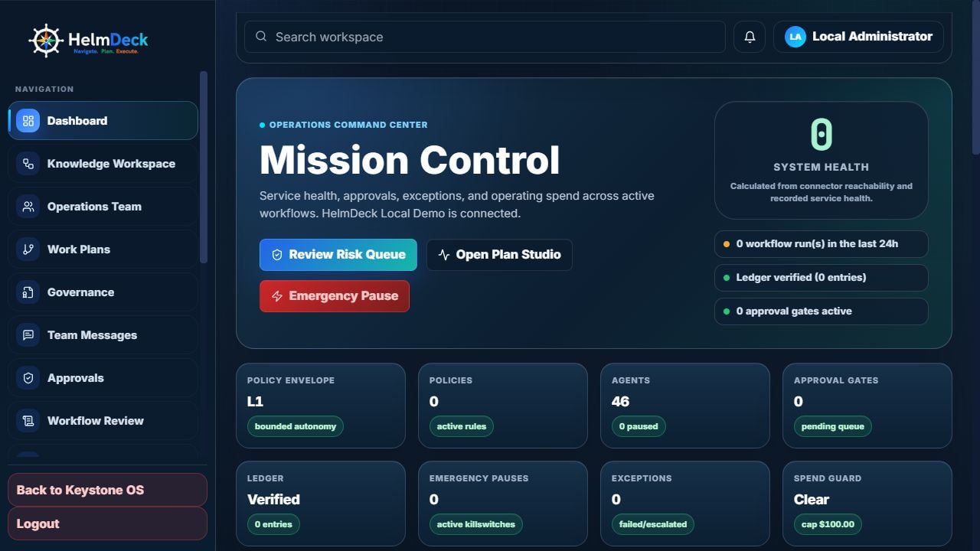Select Governance in the sidebar
This screenshot has width=980, height=551.
103,292
